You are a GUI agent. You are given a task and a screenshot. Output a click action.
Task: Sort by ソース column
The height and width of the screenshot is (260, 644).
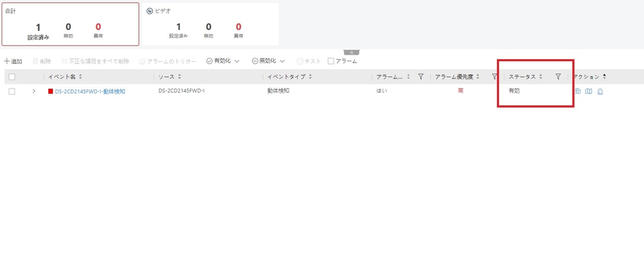pos(179,77)
